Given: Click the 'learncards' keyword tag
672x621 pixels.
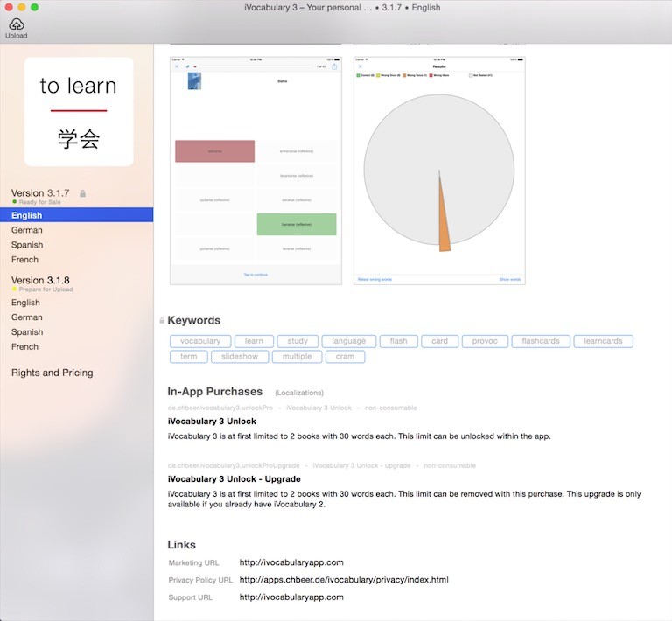Looking at the screenshot, I should pyautogui.click(x=603, y=341).
